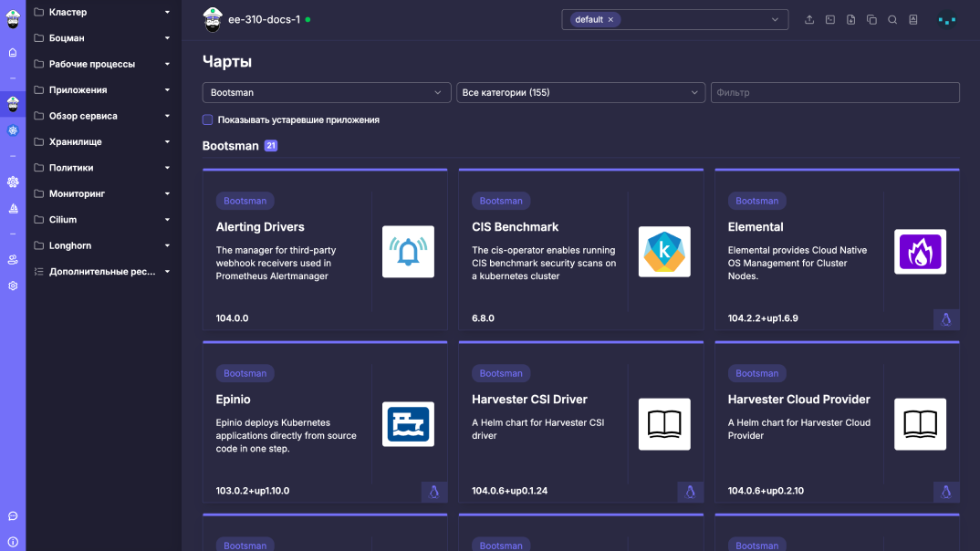Open the Elemental chart title
Image resolution: width=980 pixels, height=551 pixels.
click(755, 227)
